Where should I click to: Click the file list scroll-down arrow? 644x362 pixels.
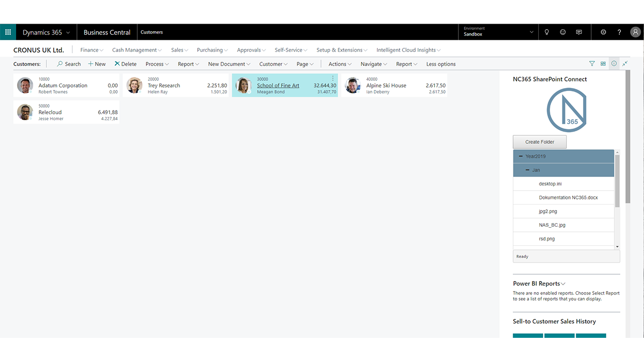617,247
